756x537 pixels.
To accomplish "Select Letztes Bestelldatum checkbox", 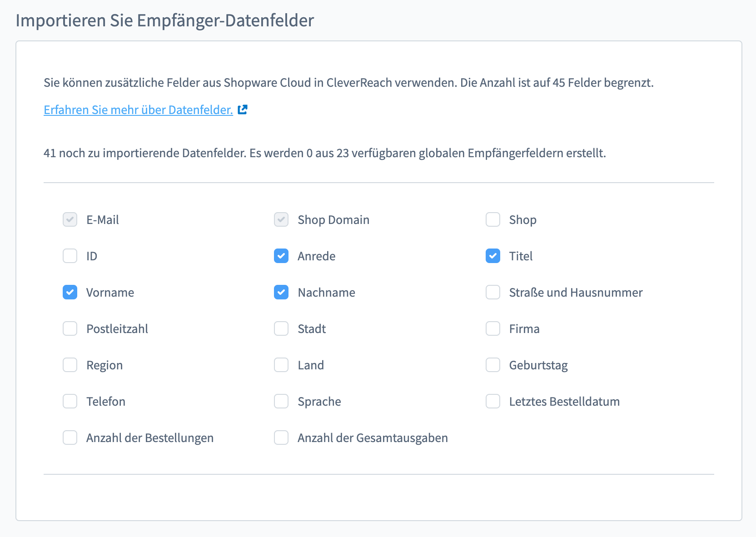I will coord(493,401).
